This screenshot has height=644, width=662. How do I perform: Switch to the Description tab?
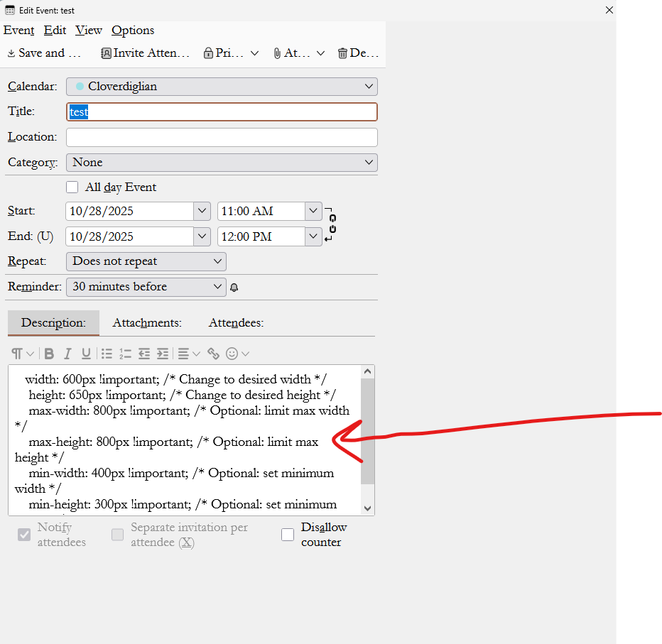pyautogui.click(x=53, y=323)
